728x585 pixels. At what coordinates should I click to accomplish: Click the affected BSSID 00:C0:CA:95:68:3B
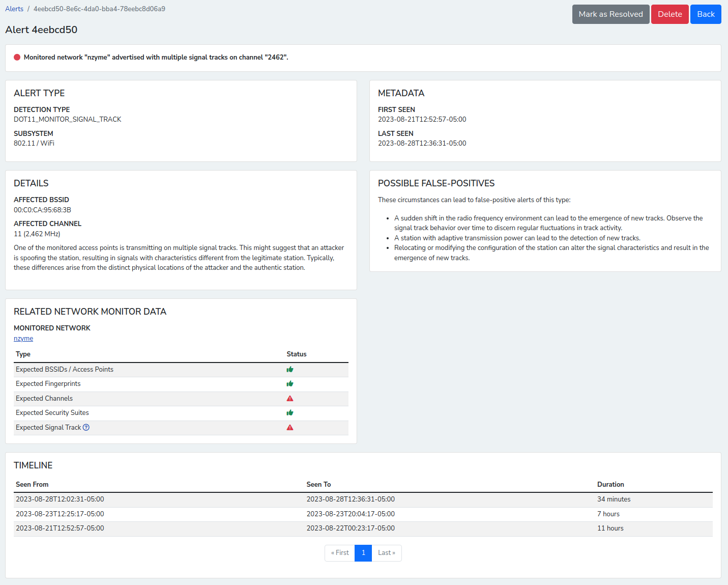(42, 210)
